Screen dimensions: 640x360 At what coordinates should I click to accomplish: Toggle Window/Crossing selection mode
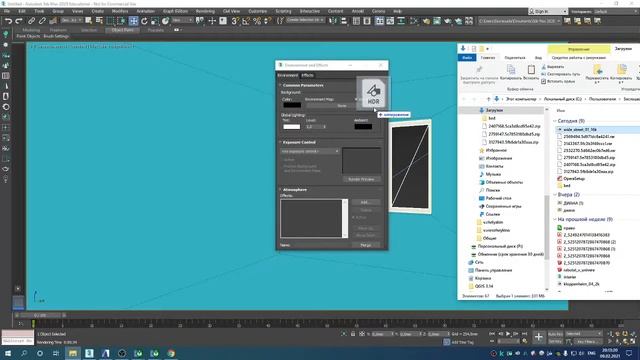tap(121, 21)
